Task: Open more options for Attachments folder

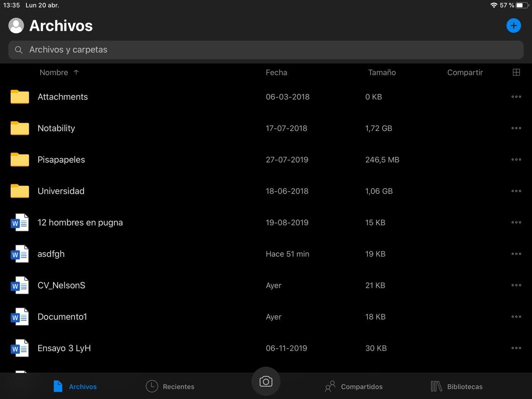Action: pos(516,97)
